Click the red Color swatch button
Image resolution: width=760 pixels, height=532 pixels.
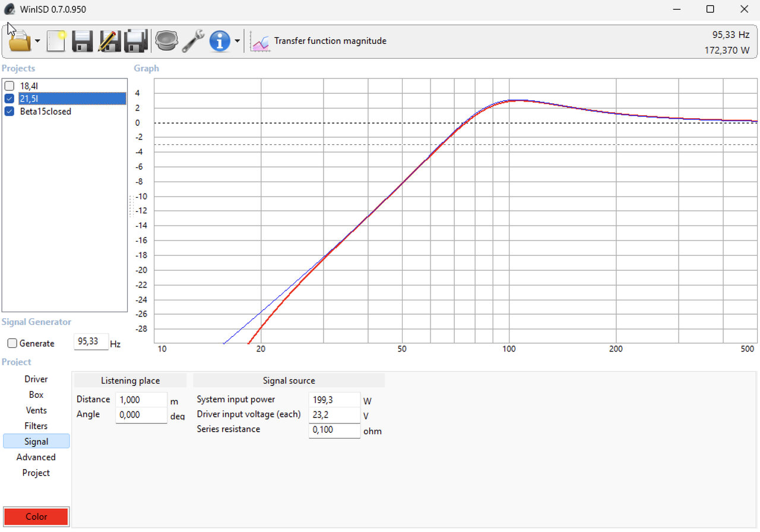click(36, 517)
